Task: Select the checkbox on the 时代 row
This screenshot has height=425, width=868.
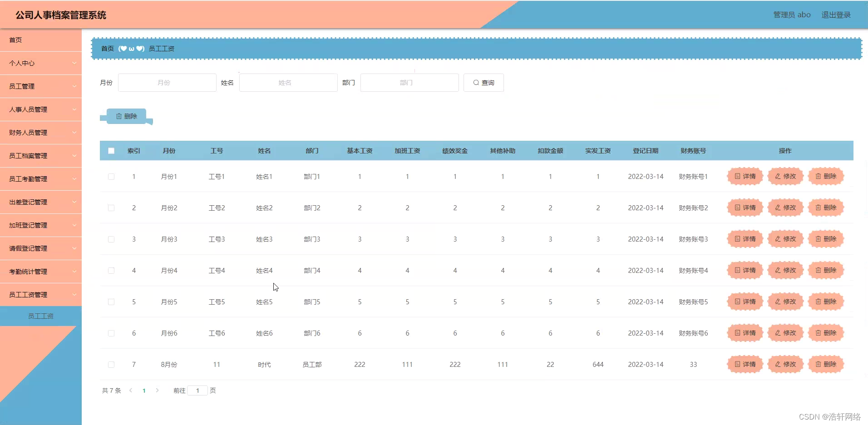Action: (x=111, y=365)
